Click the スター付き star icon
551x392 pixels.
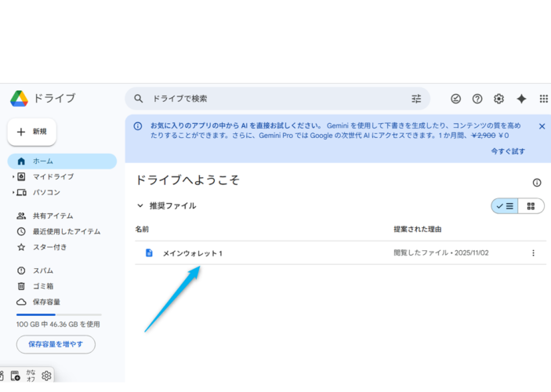(x=21, y=247)
